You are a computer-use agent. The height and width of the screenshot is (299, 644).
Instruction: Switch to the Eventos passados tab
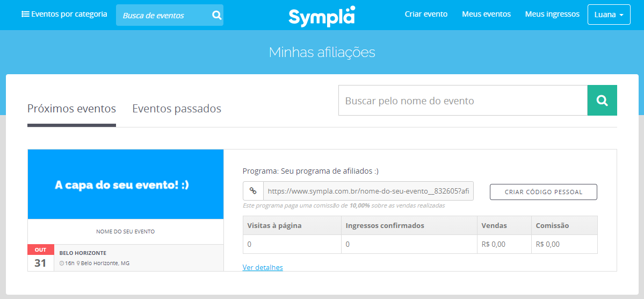(177, 109)
